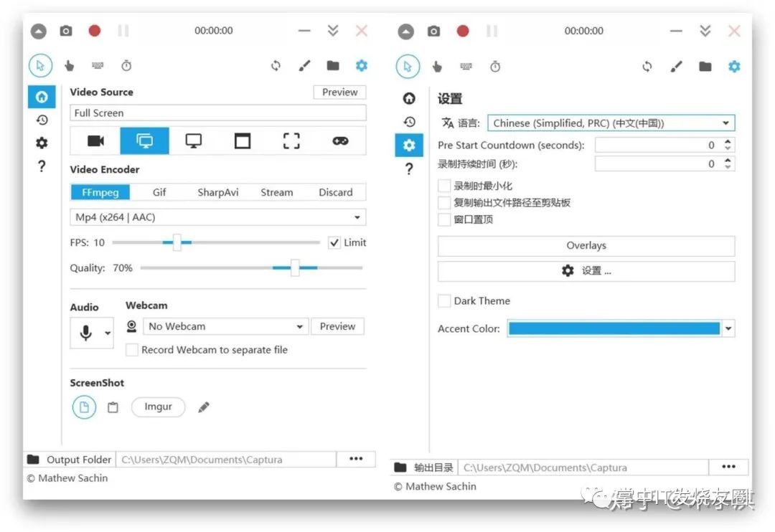This screenshot has height=532, width=775.
Task: Open the Mp4 (x264 | AAC) codec dropdown
Action: pyautogui.click(x=218, y=217)
